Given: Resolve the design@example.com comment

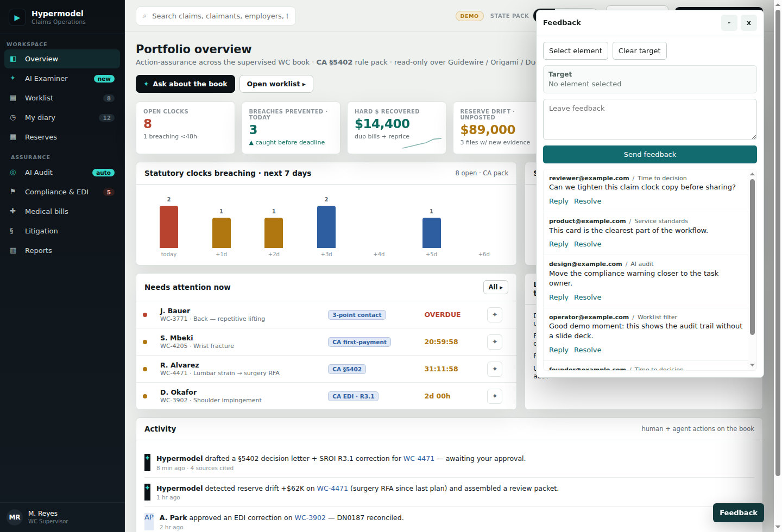Looking at the screenshot, I should coord(588,297).
